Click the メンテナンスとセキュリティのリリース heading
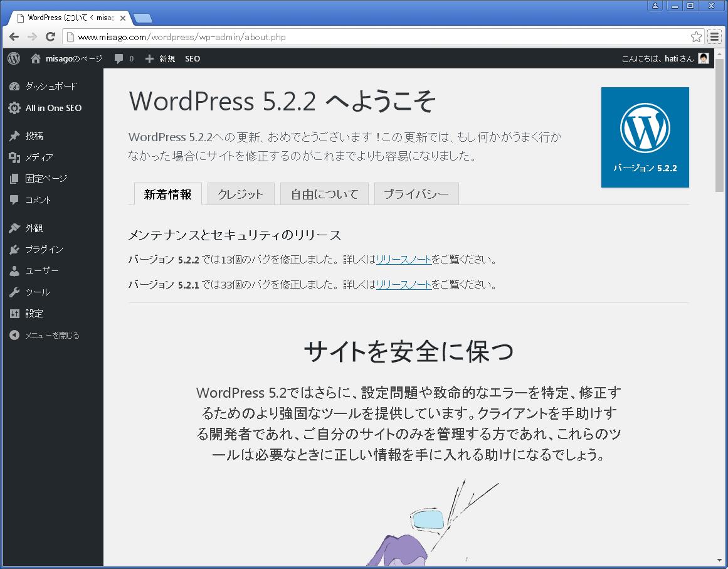The image size is (728, 569). (235, 235)
